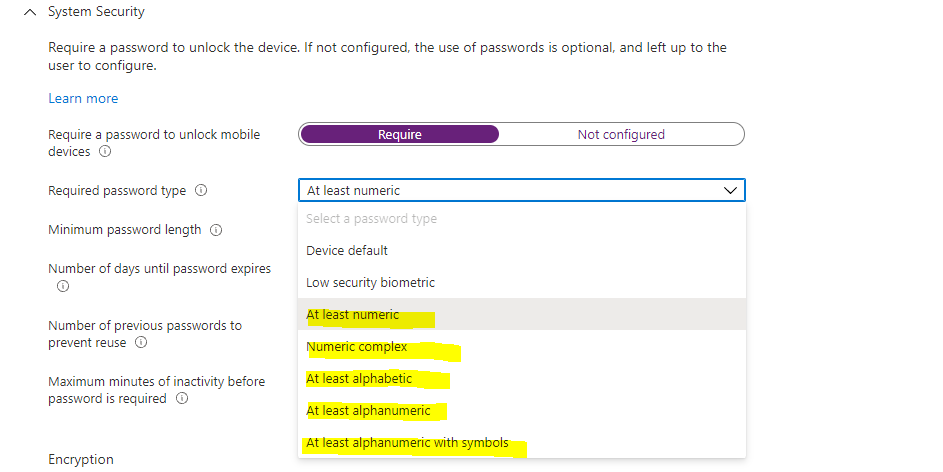Choose At least alphabetic option
The width and height of the screenshot is (943, 472).
tap(521, 379)
